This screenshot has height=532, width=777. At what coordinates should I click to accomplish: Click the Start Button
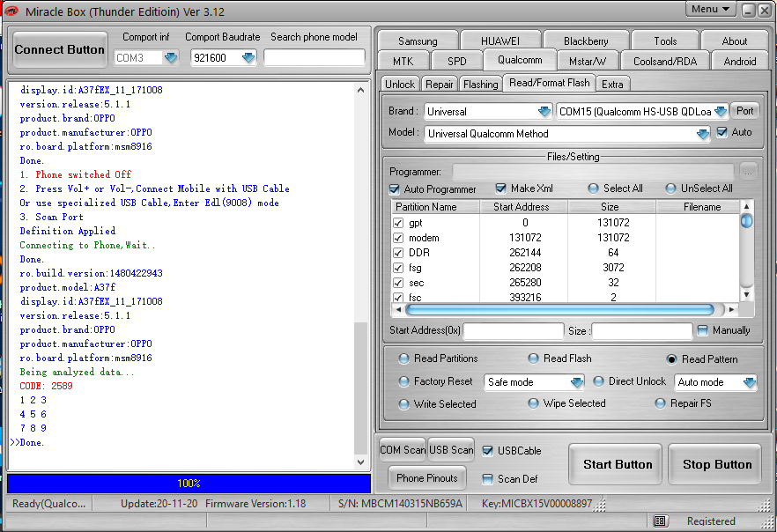(x=617, y=464)
